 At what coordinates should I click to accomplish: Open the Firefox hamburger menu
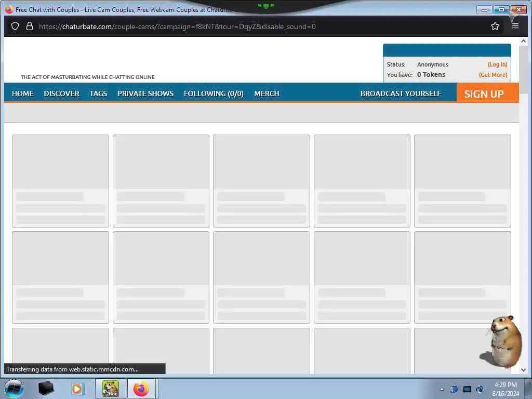pos(515,26)
